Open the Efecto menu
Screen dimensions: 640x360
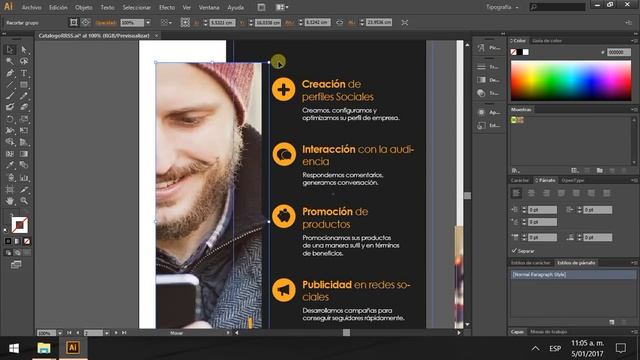167,7
